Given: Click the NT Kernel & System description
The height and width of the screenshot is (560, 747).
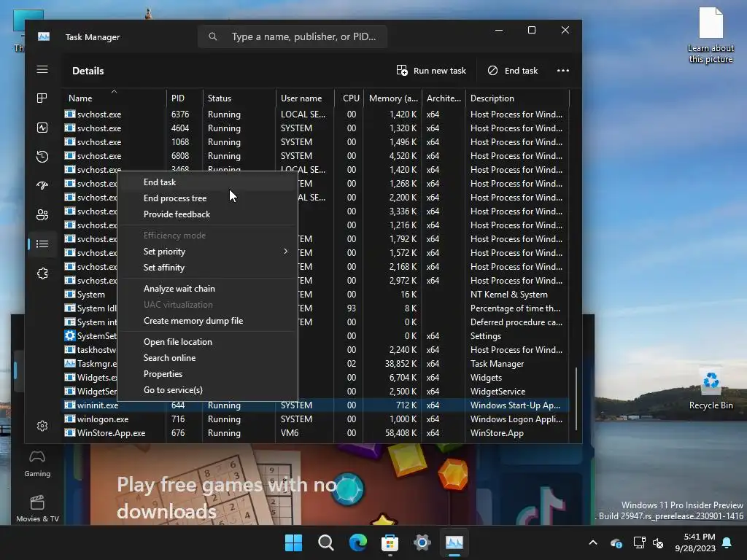Looking at the screenshot, I should click(508, 295).
